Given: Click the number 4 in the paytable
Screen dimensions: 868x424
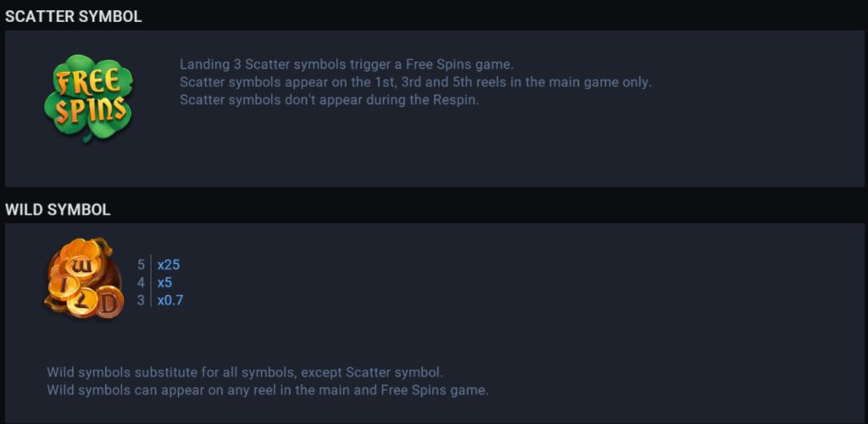Looking at the screenshot, I should [x=142, y=283].
